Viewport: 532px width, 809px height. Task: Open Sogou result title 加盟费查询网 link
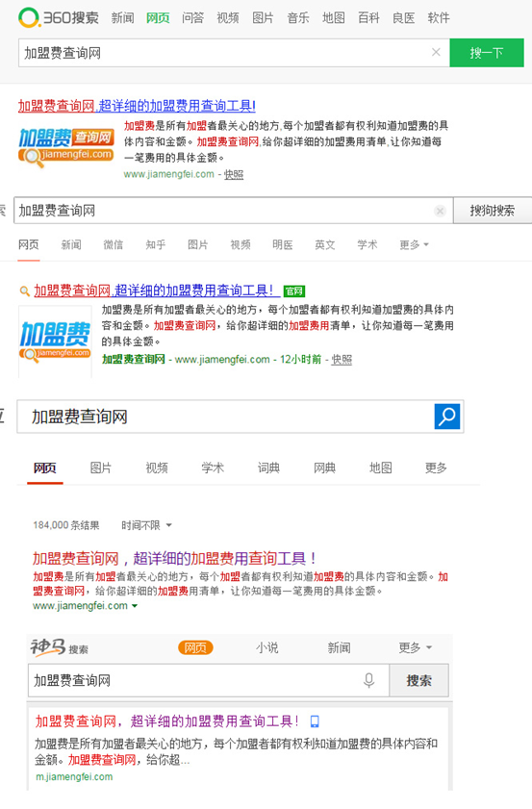tap(157, 291)
